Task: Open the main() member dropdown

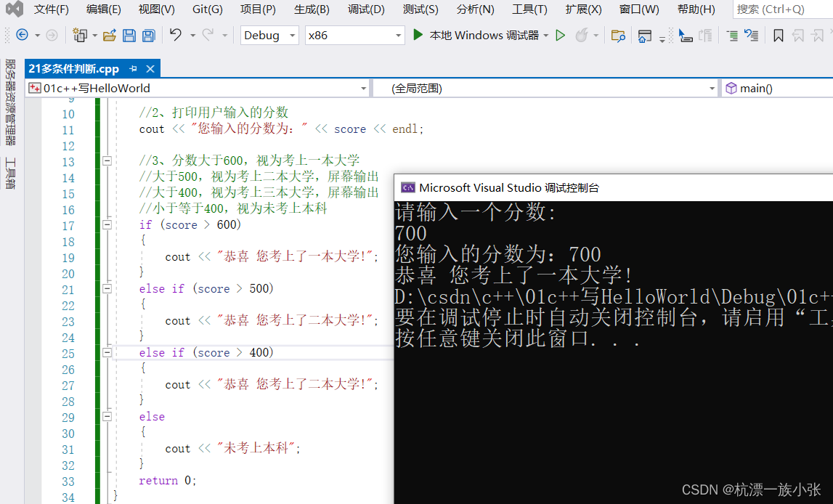Action: [777, 88]
